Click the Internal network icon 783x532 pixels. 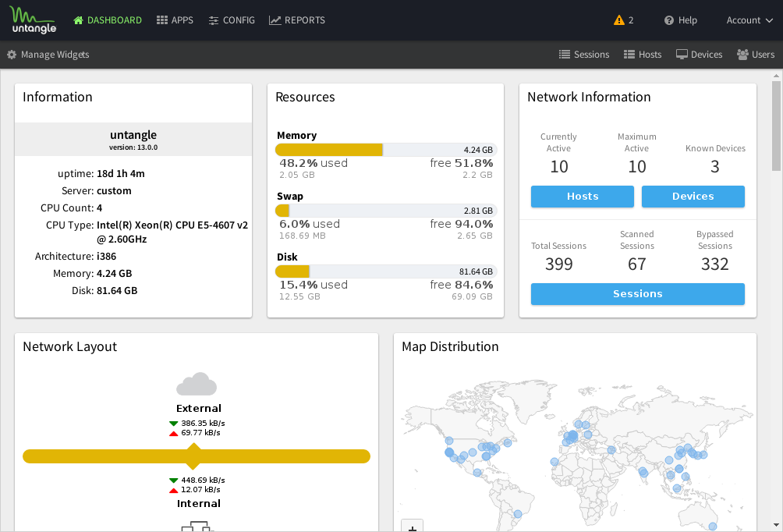[197, 526]
